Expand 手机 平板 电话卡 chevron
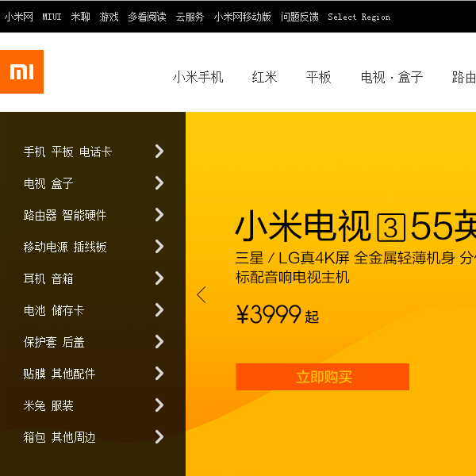This screenshot has height=476, width=476. 159,152
